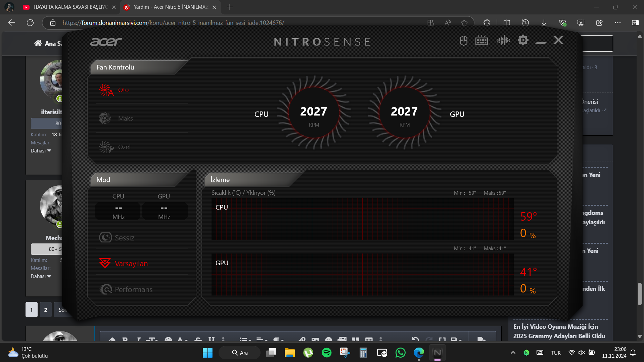644x362 pixels.
Task: Open the Grammy video game music news link
Action: pos(559,331)
